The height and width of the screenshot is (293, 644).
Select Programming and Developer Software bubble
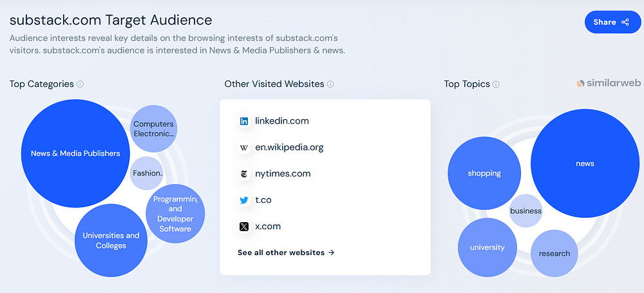175,214
